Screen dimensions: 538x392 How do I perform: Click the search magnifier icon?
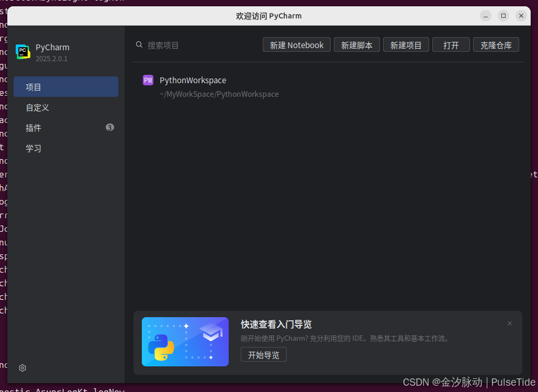pos(139,44)
